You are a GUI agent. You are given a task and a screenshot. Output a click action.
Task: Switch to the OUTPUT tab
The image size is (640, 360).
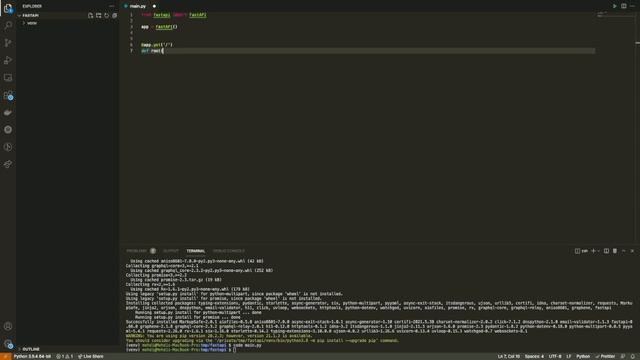[x=171, y=251]
